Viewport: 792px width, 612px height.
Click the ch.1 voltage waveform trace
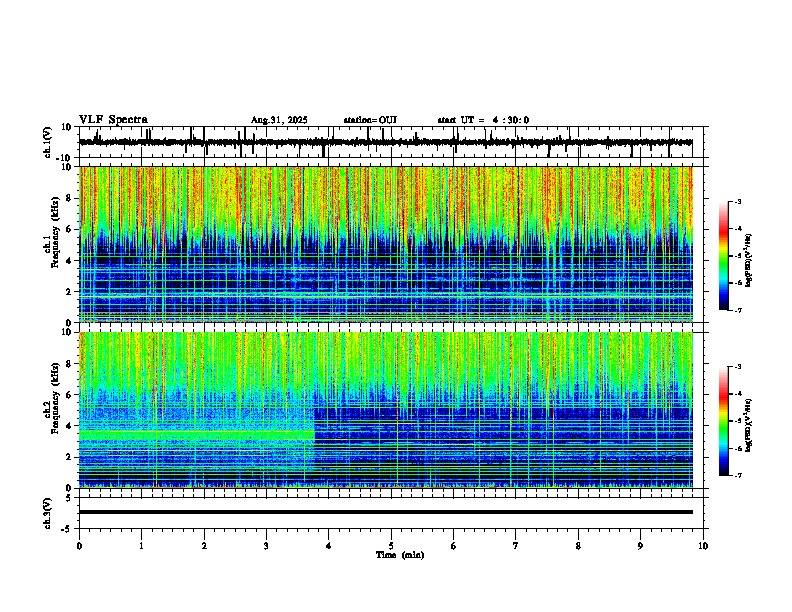pyautogui.click(x=385, y=142)
